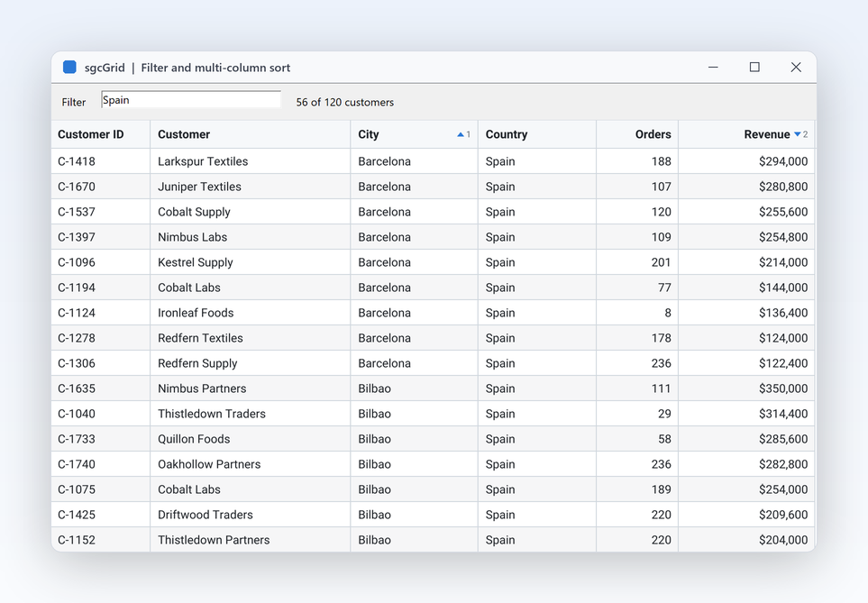Click the Thistledown Partners cell
This screenshot has width=868, height=603.
[251, 540]
